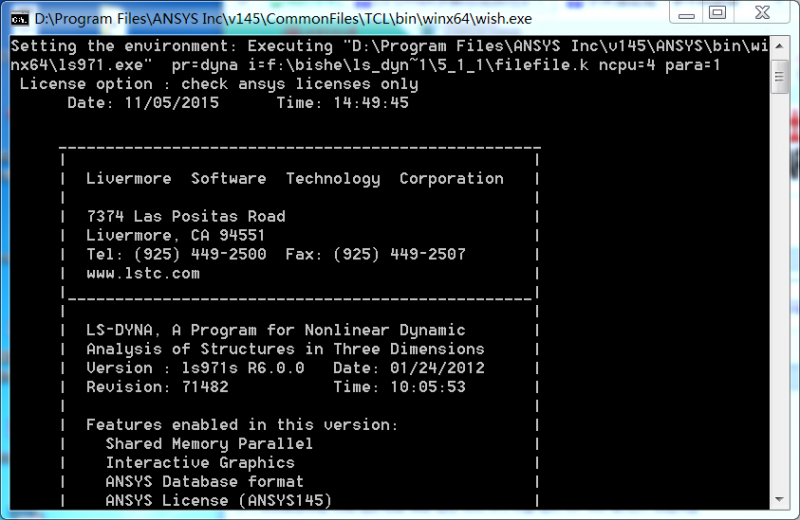Click the 'ncpu=4' parameter text

tap(627, 65)
